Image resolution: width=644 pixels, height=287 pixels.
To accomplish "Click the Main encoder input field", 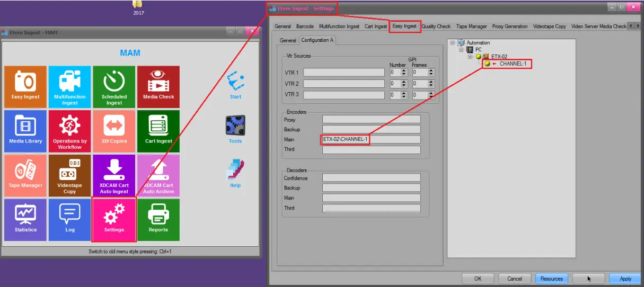I will [x=371, y=140].
